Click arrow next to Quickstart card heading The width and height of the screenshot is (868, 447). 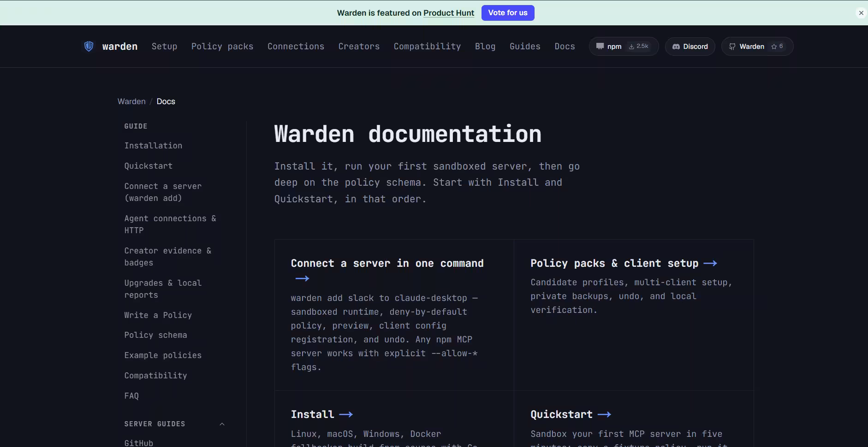coord(604,414)
